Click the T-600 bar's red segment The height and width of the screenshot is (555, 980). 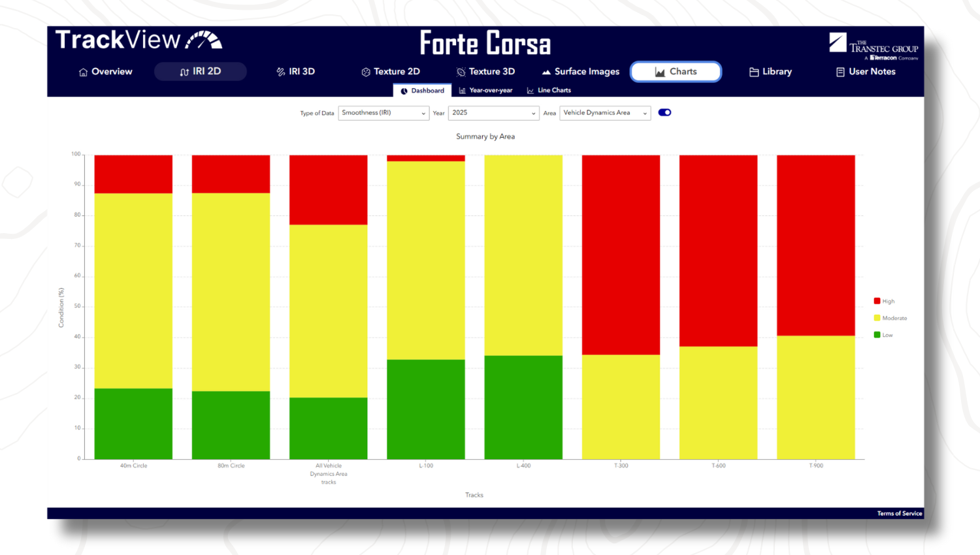pyautogui.click(x=719, y=251)
